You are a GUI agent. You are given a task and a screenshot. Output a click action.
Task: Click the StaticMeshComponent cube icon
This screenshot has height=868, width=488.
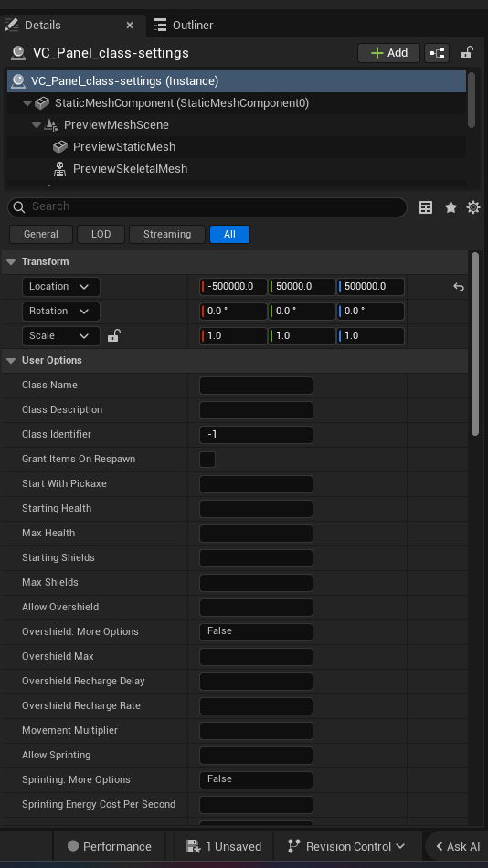42,103
